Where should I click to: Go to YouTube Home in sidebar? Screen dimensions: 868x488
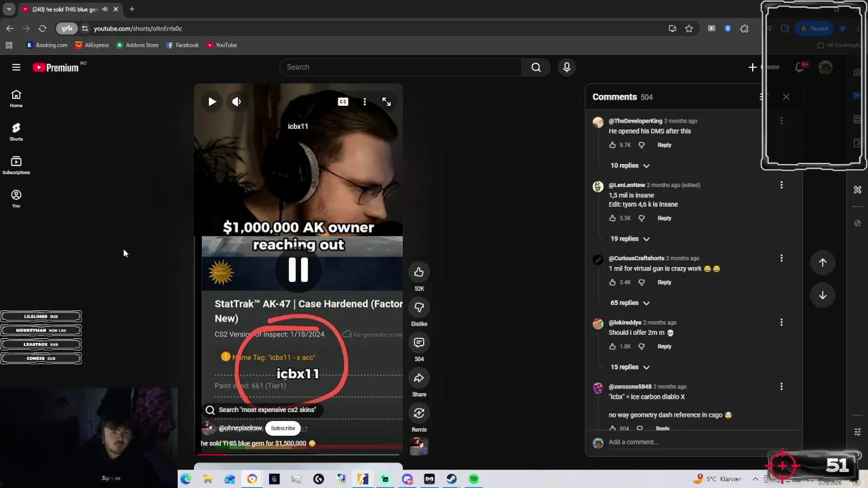(16, 98)
